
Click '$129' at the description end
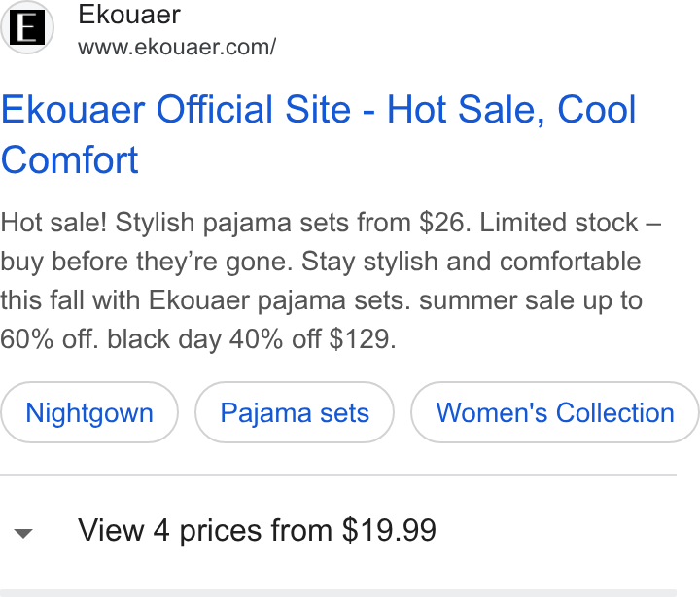click(362, 339)
